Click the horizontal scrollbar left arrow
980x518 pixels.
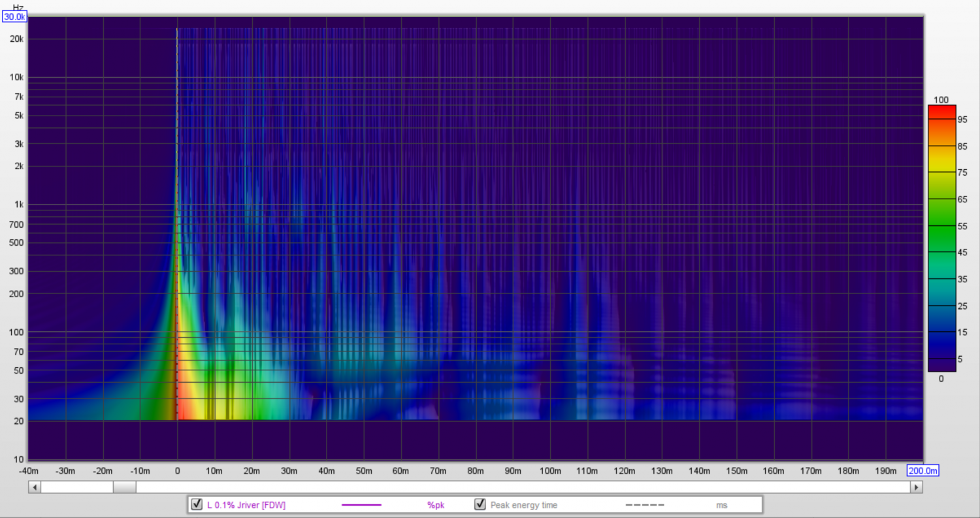click(x=35, y=487)
